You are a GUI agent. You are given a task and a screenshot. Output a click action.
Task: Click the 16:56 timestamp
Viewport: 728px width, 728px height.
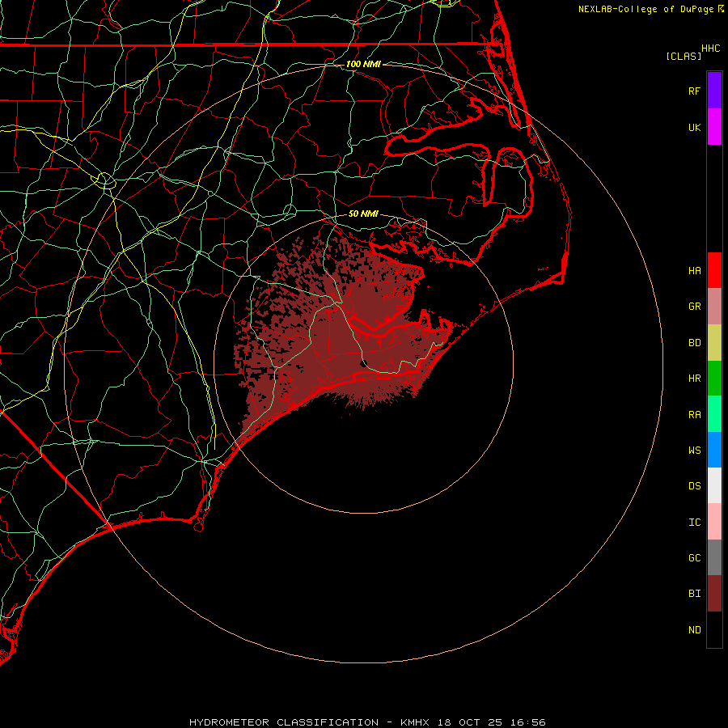click(530, 722)
